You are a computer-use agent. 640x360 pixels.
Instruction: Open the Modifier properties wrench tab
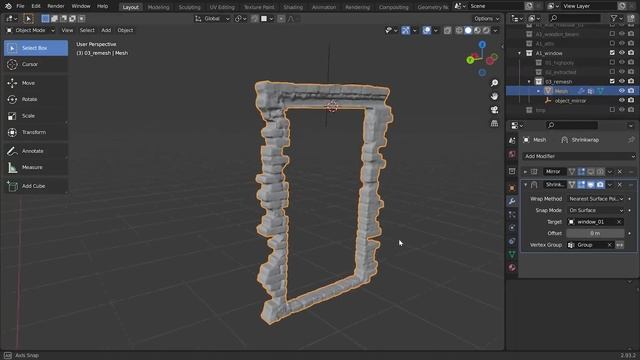(512, 201)
